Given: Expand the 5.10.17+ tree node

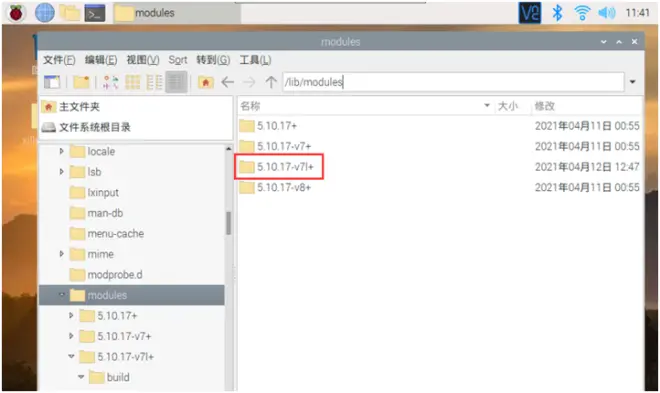Looking at the screenshot, I should pos(71,316).
